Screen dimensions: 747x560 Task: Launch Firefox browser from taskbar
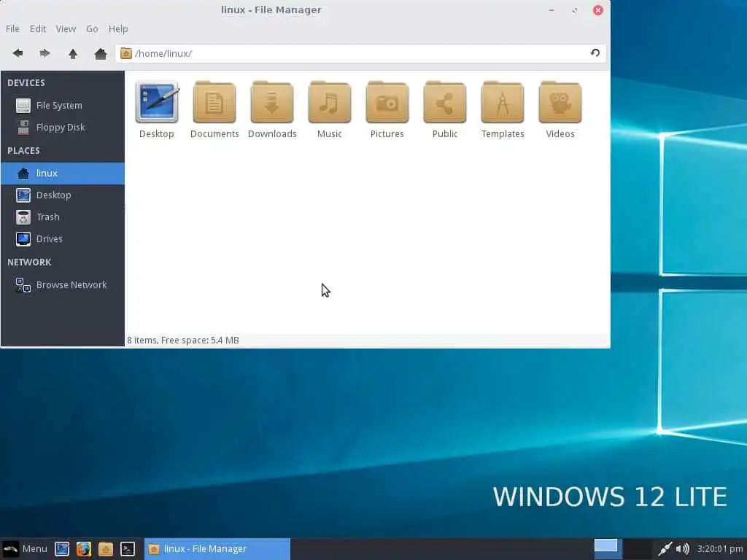pyautogui.click(x=84, y=549)
